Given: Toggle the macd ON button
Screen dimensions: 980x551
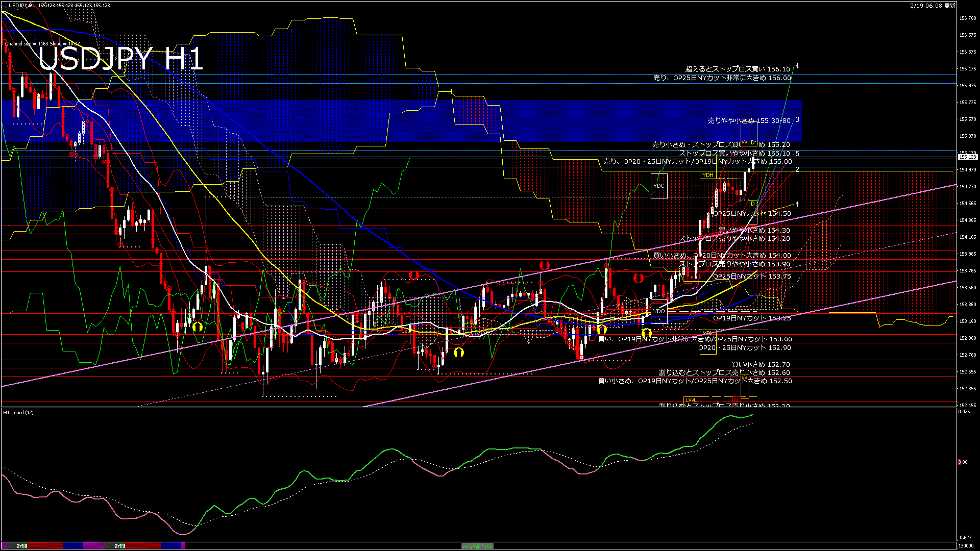Looking at the screenshot, I should click(x=477, y=546).
